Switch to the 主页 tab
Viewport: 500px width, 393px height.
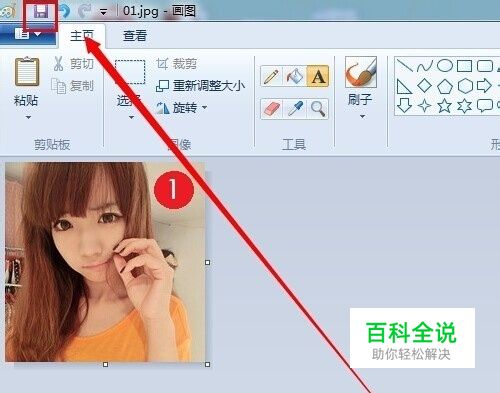click(82, 36)
